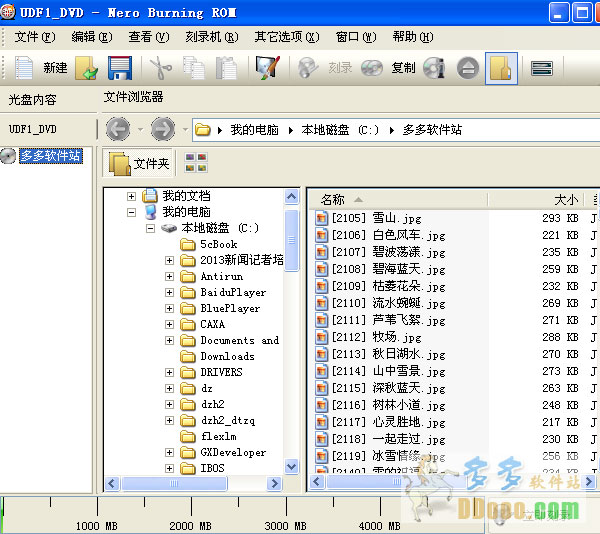Open the 查看(V) menu

[x=149, y=37]
